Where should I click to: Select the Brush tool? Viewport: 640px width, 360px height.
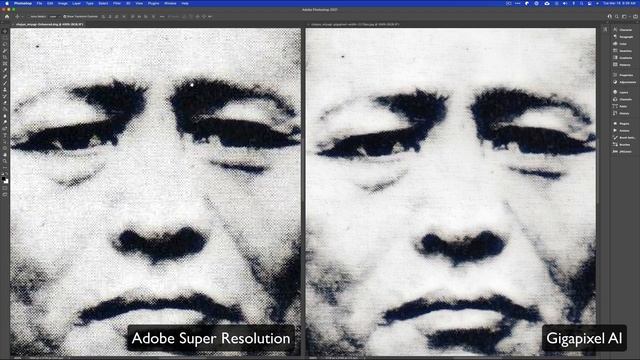point(5,83)
